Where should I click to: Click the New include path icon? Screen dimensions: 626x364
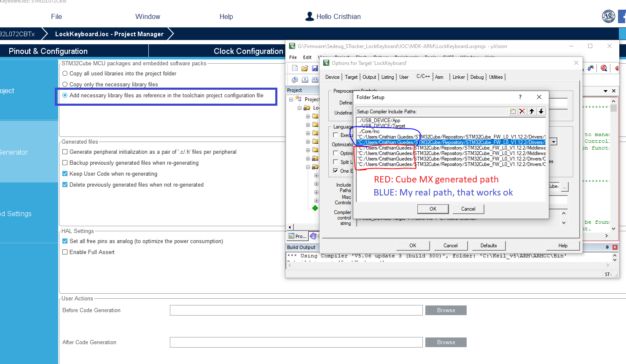coord(513,111)
